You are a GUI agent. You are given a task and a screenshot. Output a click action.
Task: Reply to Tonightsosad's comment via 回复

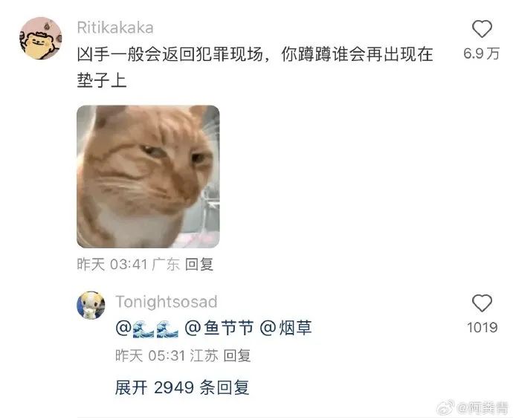tap(237, 355)
